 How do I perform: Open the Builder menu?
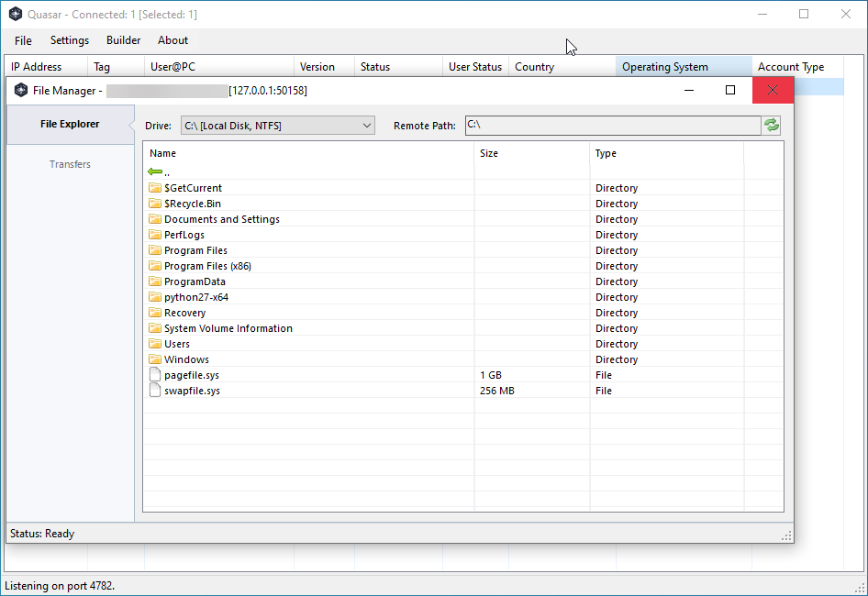pos(123,40)
